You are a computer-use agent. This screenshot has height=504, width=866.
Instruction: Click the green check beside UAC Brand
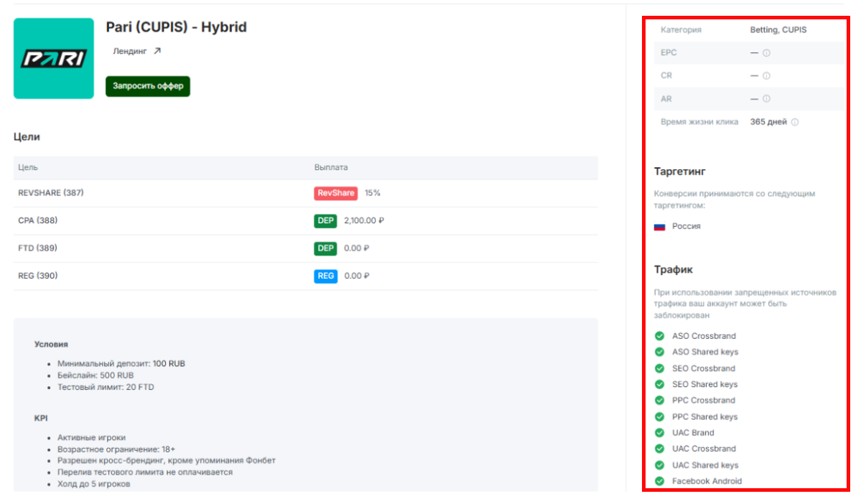[659, 433]
